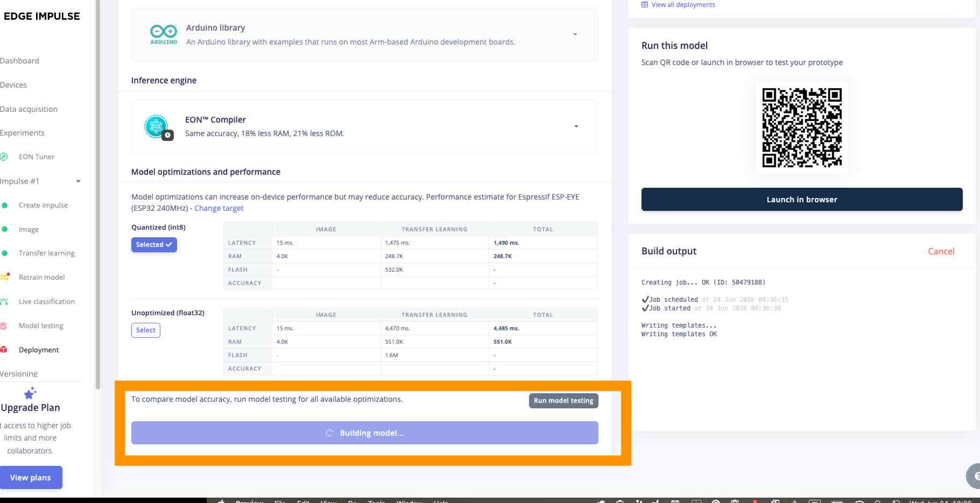Go to Live classification
980x503 pixels.
(x=47, y=301)
